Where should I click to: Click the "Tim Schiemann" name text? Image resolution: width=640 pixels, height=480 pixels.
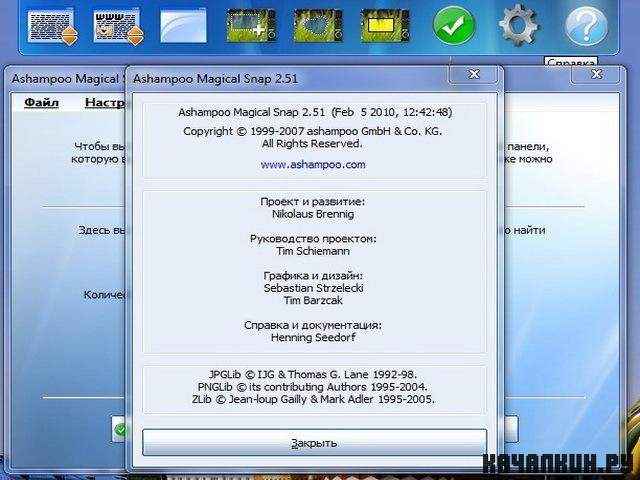313,251
